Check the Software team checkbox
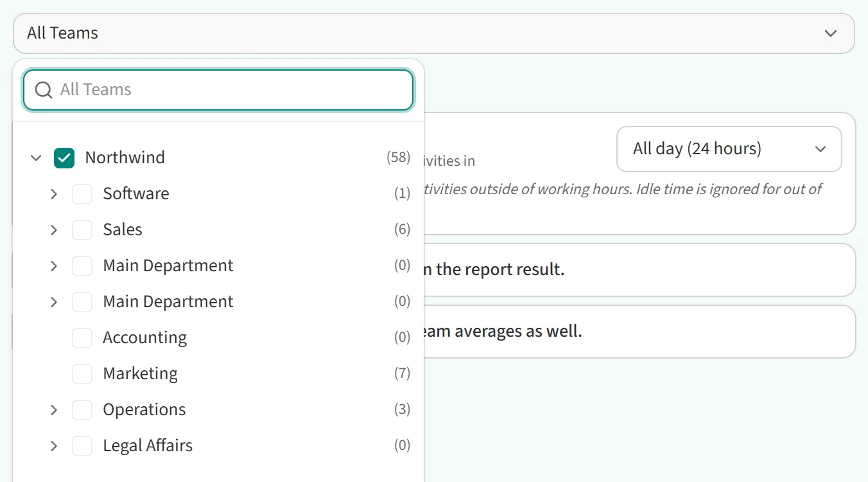 82,193
